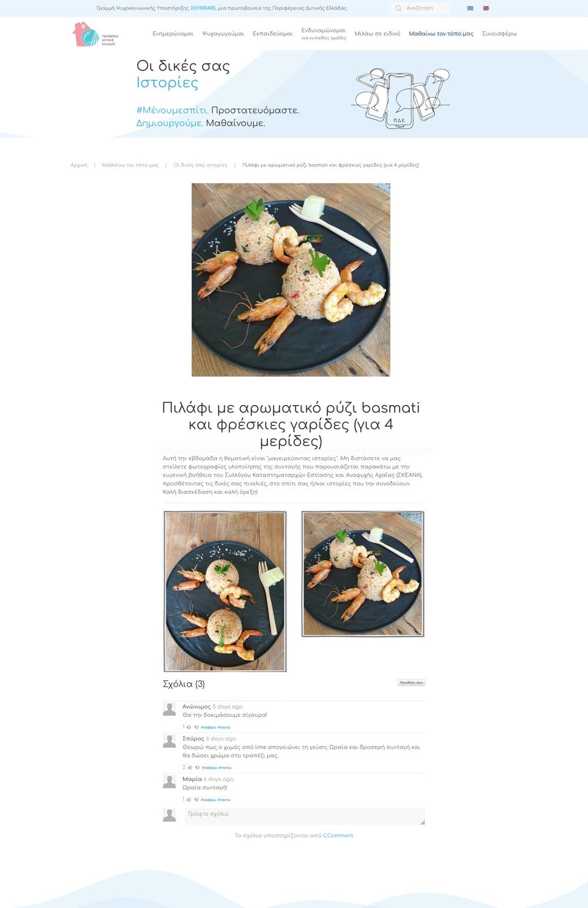
Task: Click the Greek flag language icon
Action: coord(470,8)
